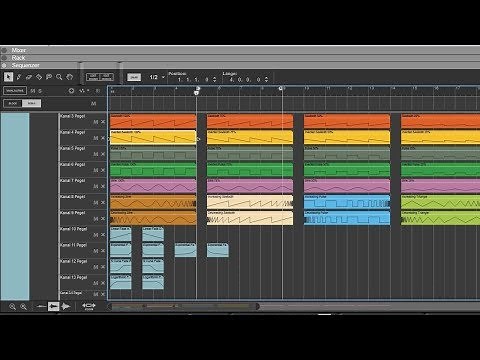
Task: Click the global S solo button
Action: [40, 91]
